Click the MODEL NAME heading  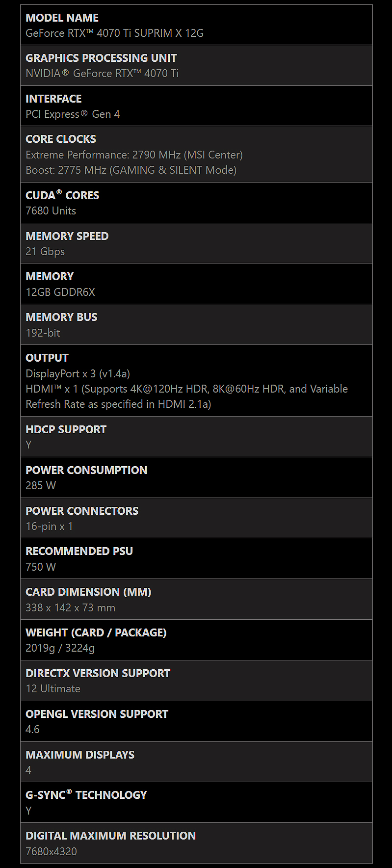62,18
